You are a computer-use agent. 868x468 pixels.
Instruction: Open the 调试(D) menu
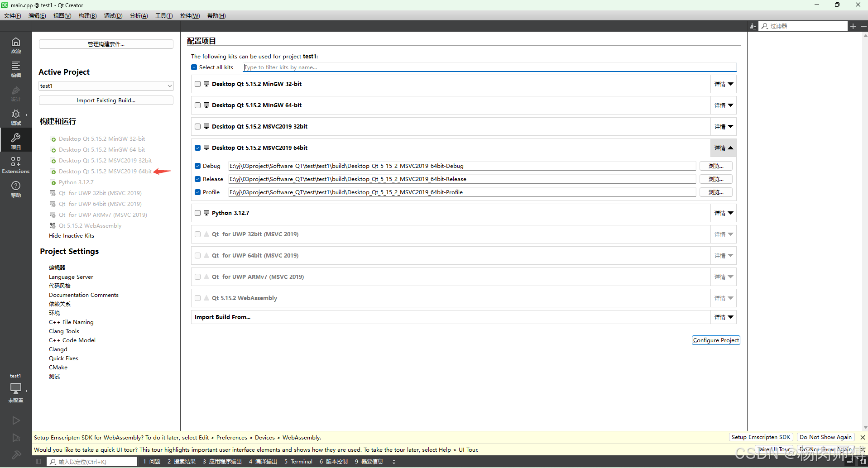point(113,16)
